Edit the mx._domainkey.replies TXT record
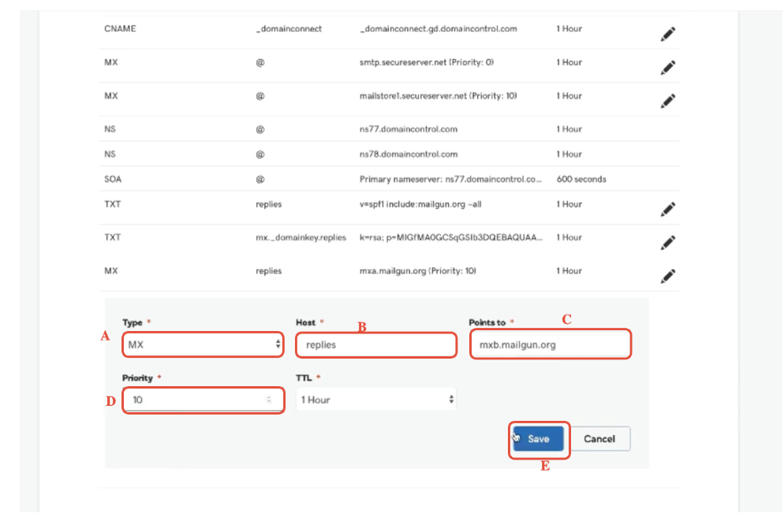Screen dimensions: 784x532 pyautogui.click(x=668, y=243)
